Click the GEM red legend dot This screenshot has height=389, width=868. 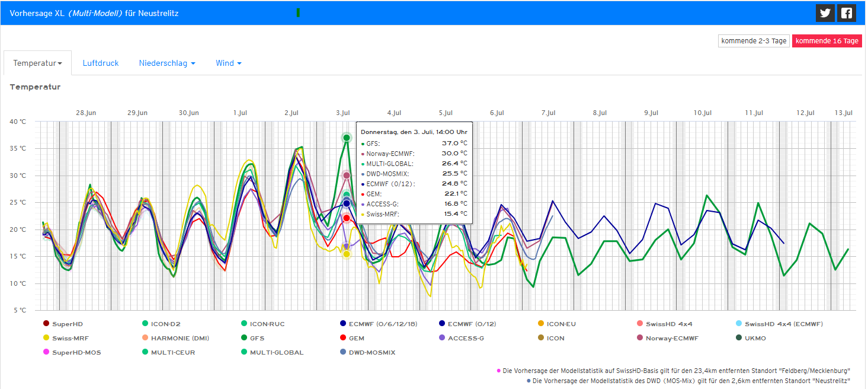(x=343, y=338)
